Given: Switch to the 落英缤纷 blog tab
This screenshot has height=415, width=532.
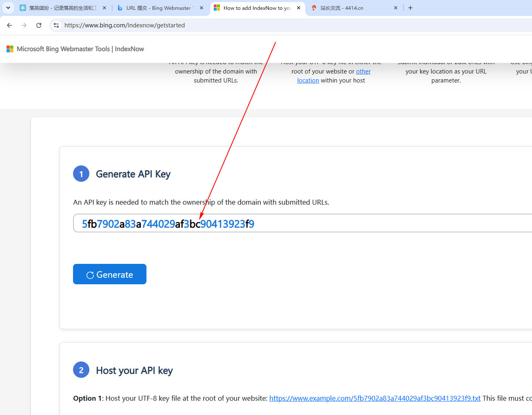Looking at the screenshot, I should click(63, 8).
